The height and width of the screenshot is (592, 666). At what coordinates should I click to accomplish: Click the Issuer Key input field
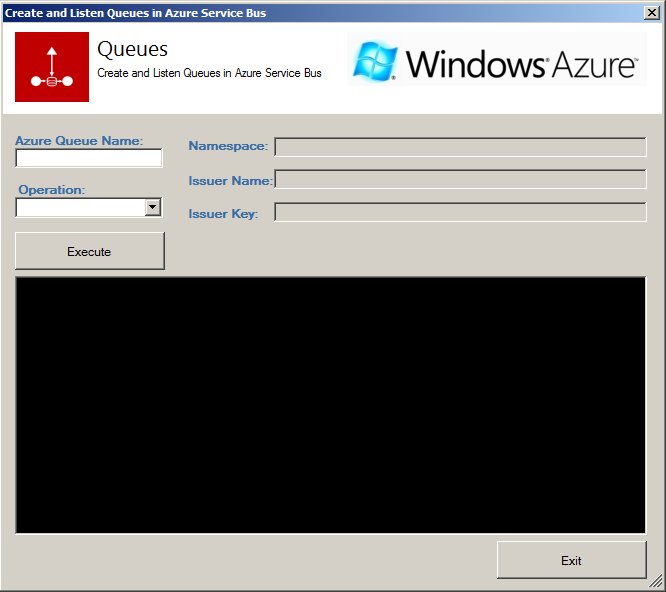coord(460,212)
